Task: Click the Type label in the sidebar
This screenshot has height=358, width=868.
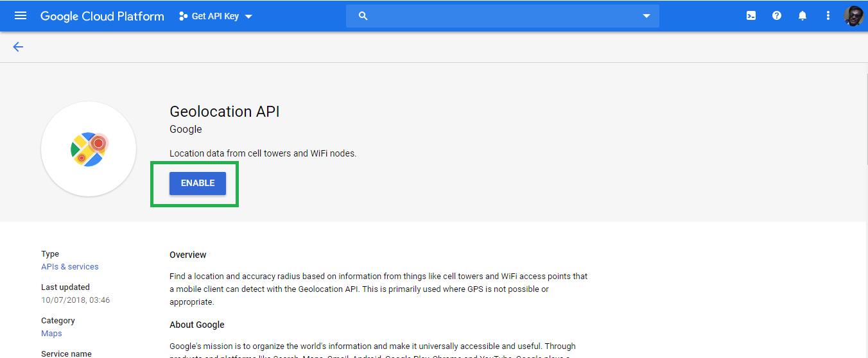Action: click(x=50, y=254)
